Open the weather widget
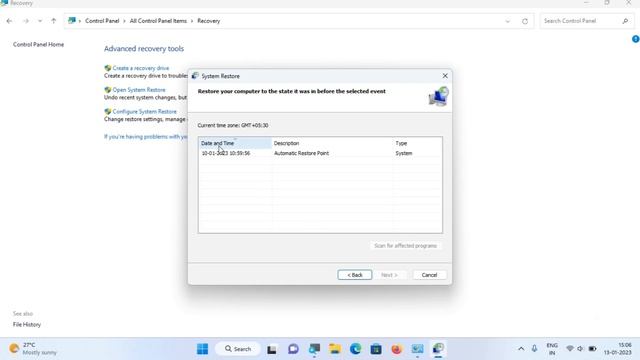This screenshot has width=640, height=360. (x=33, y=349)
